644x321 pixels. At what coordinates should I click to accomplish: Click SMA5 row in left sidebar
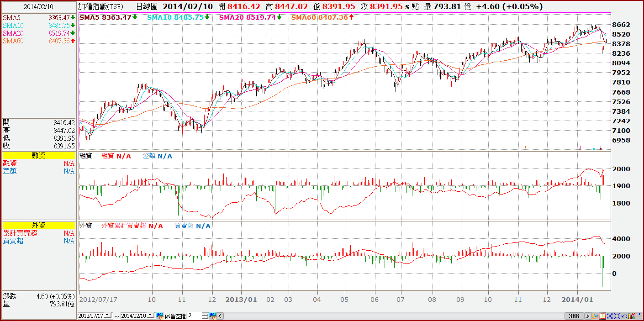tap(39, 17)
